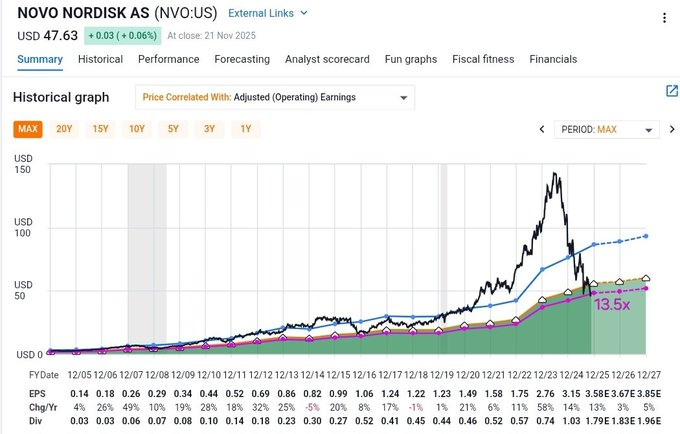Click the price change badge +0.03 (+0.06%)
Viewport: 680px width, 434px height.
[x=123, y=36]
